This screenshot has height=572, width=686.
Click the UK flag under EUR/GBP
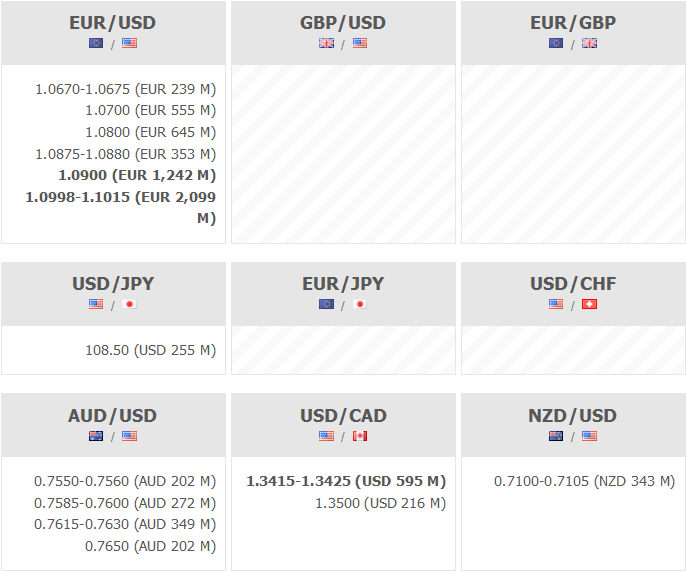tap(589, 43)
